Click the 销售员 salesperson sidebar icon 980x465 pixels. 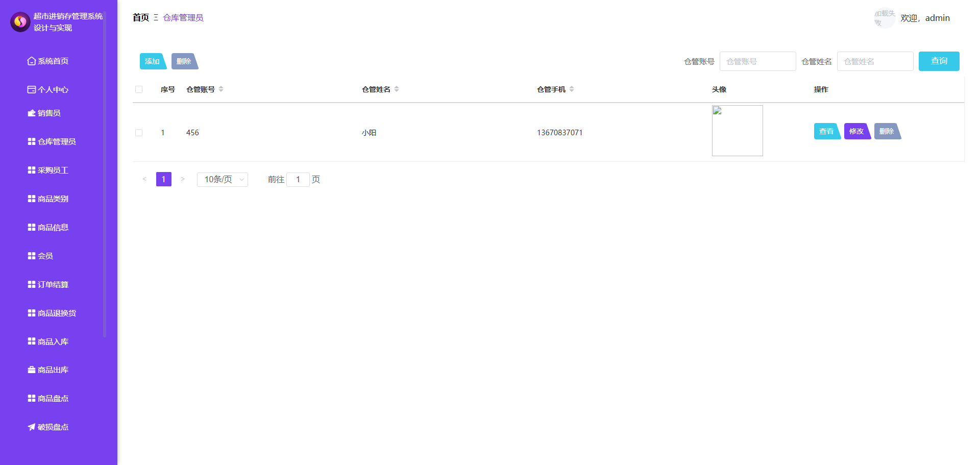coord(31,113)
